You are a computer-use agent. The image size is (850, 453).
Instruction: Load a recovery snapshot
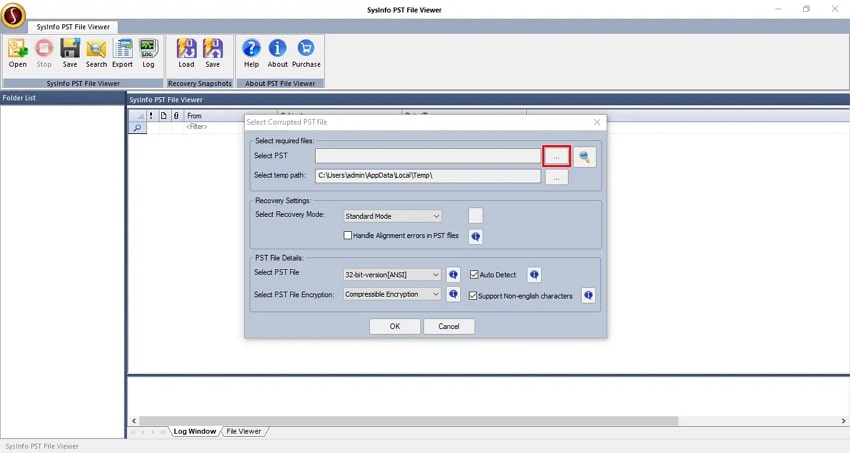click(x=186, y=53)
